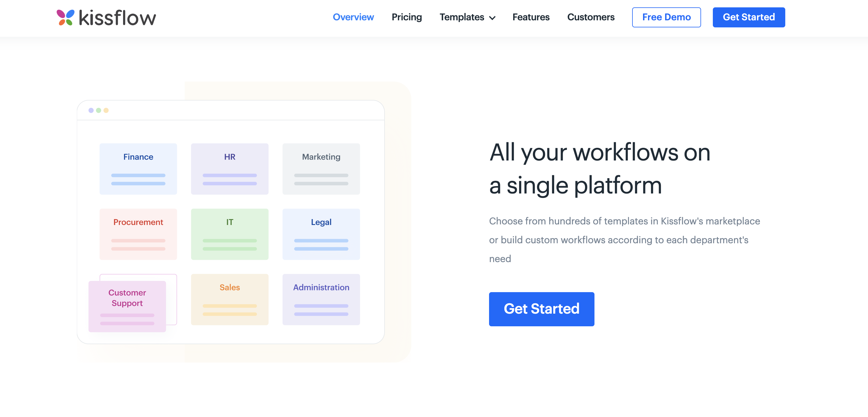Select the Finance department card
The height and width of the screenshot is (417, 868).
(138, 169)
